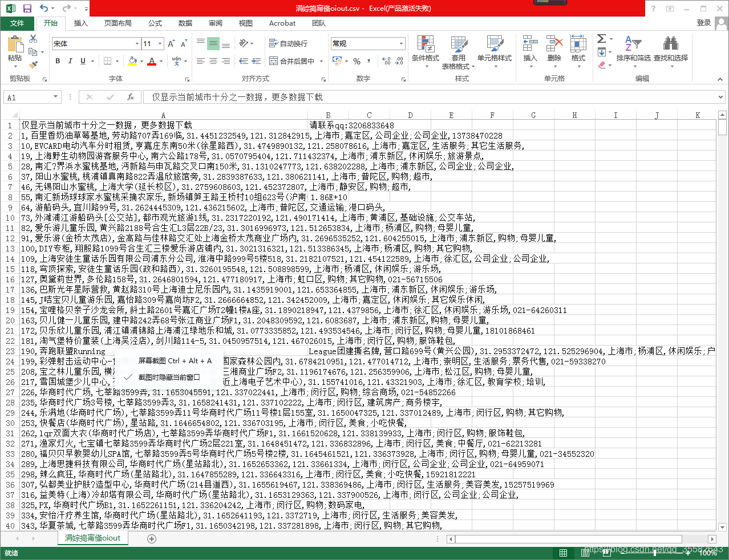Viewport: 729px width, 560px height.
Task: Open the font name dropdown showing 宋体
Action: pos(137,44)
